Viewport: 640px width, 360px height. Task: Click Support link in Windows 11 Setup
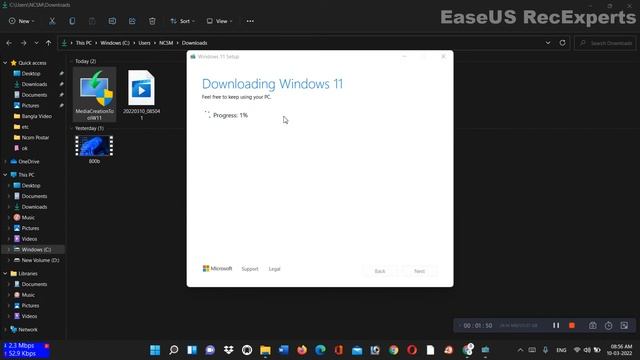(250, 269)
